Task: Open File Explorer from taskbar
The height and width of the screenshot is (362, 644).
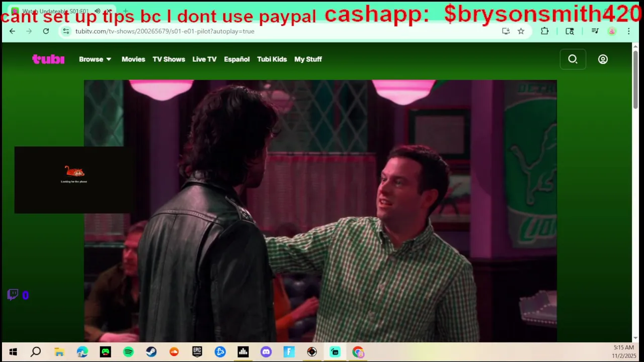Action: (59, 352)
